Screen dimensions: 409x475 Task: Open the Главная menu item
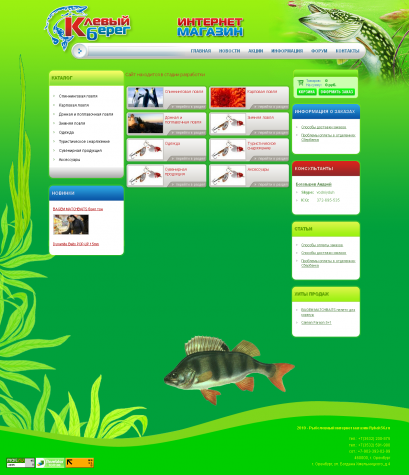[201, 51]
